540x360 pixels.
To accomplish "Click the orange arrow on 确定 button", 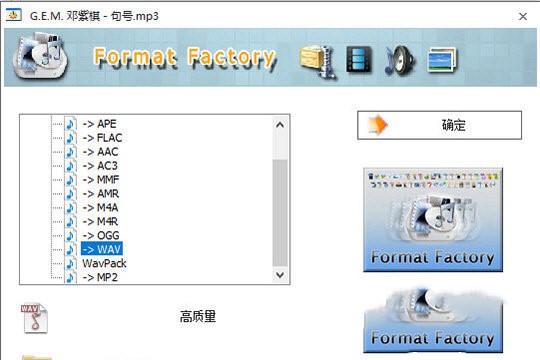I will (378, 125).
